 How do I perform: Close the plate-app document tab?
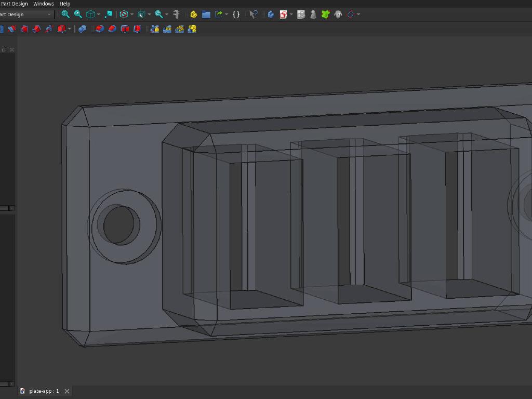coord(66,391)
